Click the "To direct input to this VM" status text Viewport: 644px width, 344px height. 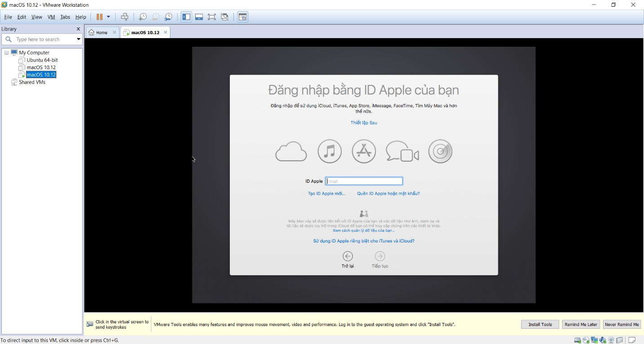coord(59,340)
